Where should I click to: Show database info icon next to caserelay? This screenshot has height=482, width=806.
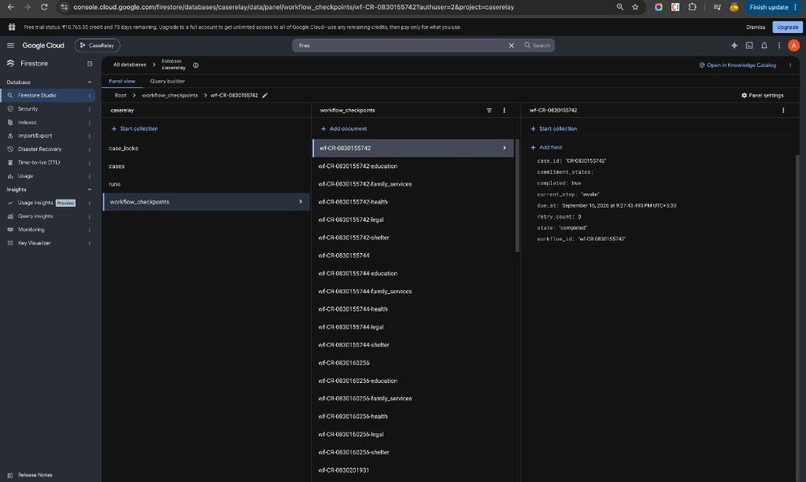click(x=195, y=65)
